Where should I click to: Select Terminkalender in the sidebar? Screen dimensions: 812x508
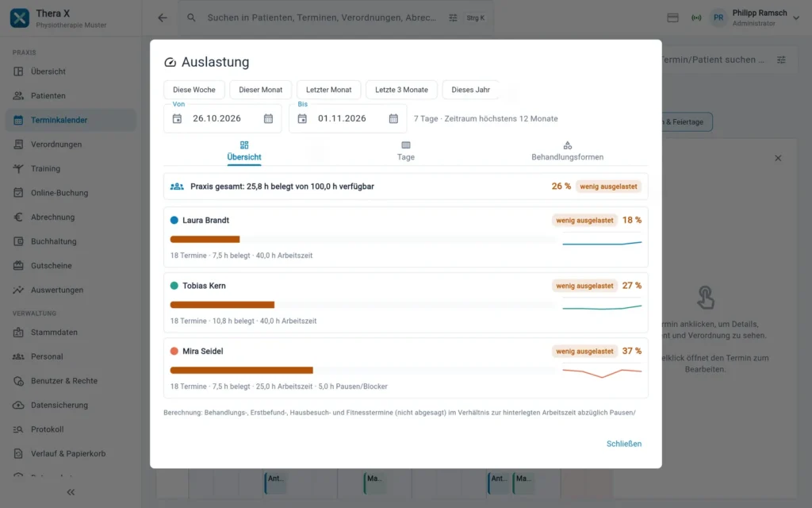pyautogui.click(x=71, y=121)
